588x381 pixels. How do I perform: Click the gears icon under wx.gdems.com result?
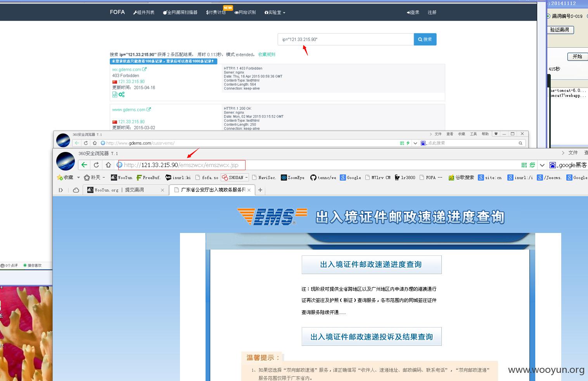[x=121, y=95]
